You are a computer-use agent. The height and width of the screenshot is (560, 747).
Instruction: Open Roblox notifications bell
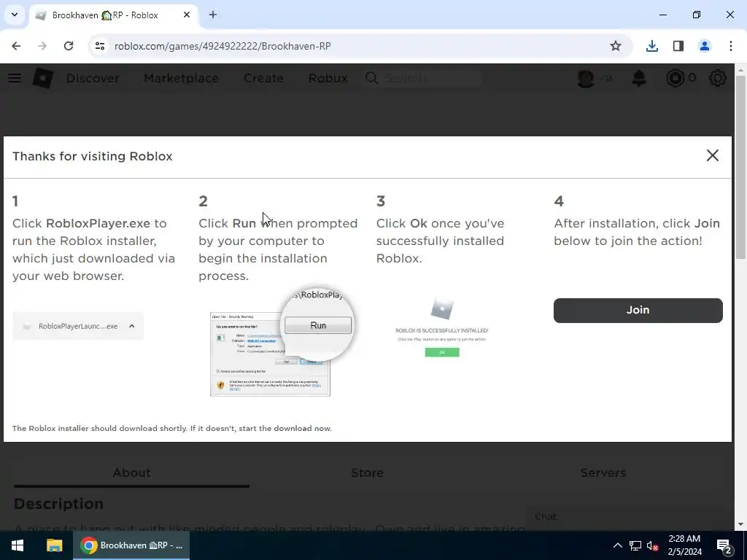639,78
